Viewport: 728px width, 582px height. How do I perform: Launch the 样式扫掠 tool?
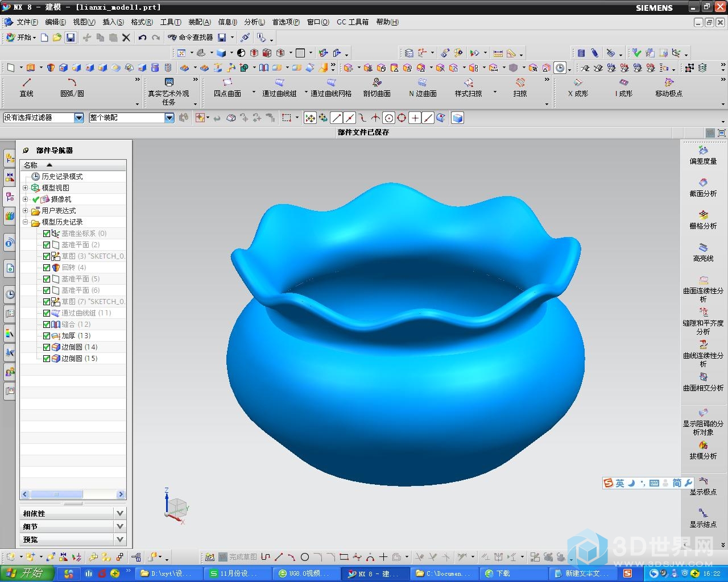pos(468,88)
